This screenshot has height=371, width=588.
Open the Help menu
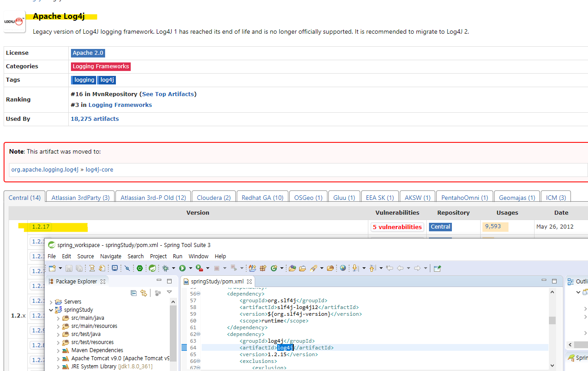point(221,256)
